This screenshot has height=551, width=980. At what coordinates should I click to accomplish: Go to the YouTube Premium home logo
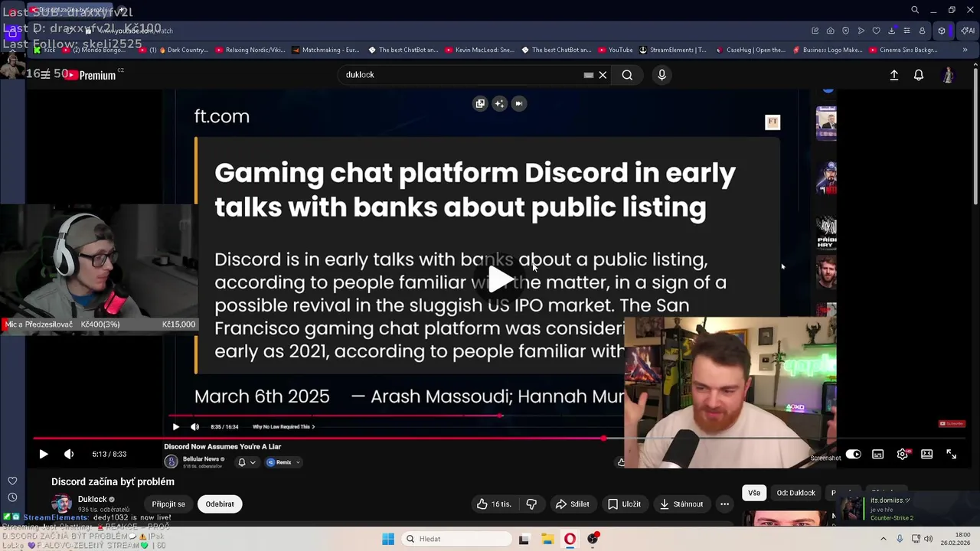90,75
